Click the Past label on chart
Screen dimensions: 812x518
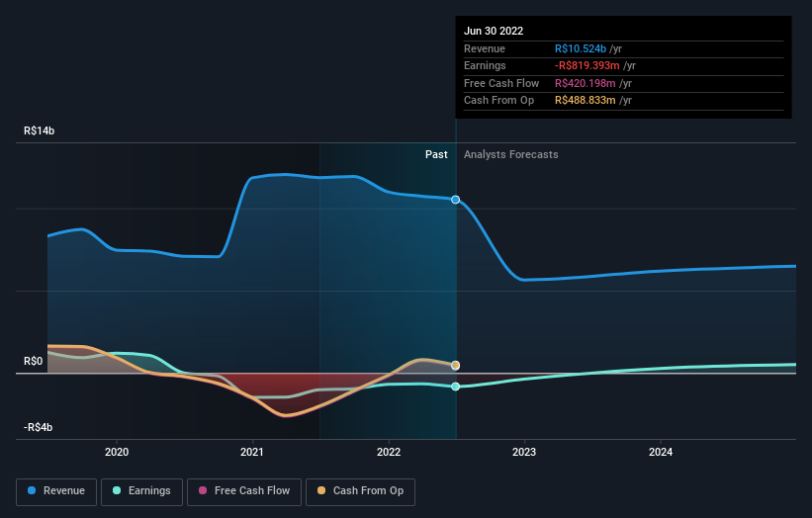436,154
